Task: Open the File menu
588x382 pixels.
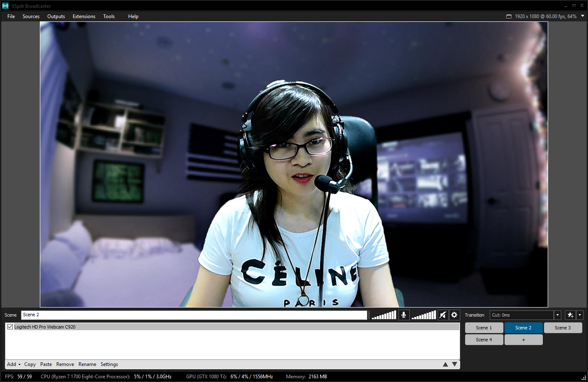Action: pos(11,16)
